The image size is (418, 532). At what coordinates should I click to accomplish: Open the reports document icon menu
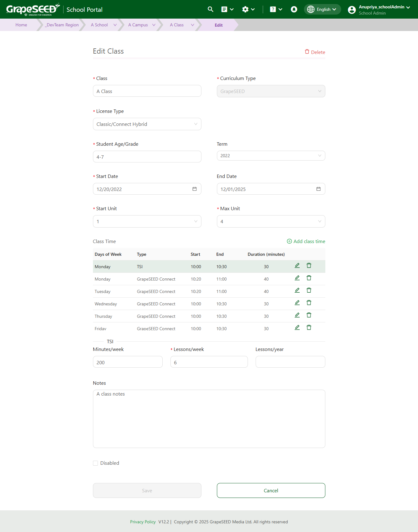(x=227, y=9)
